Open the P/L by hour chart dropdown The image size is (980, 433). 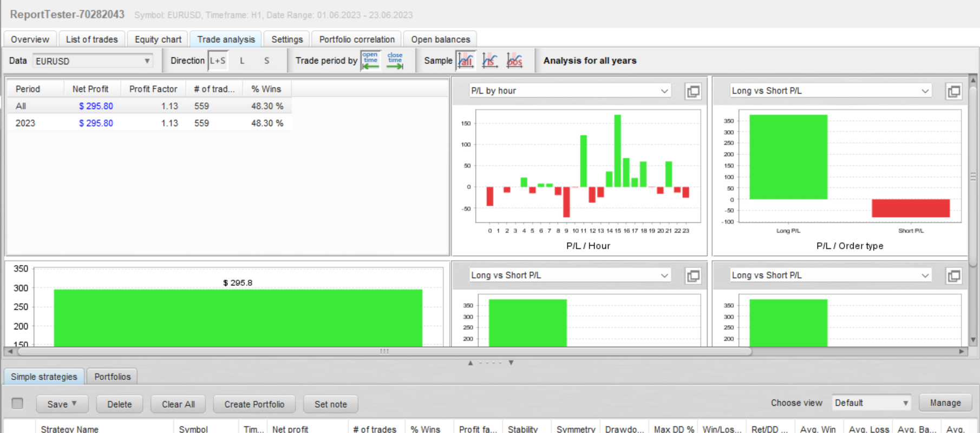click(x=570, y=91)
